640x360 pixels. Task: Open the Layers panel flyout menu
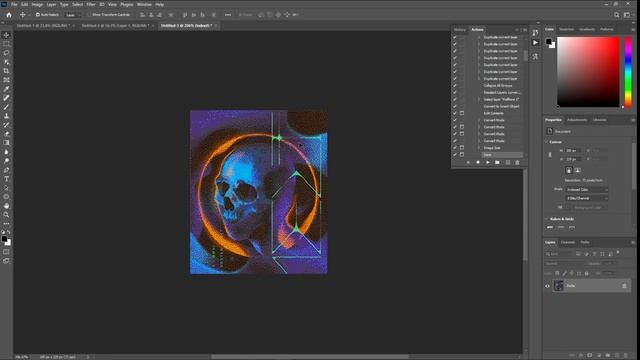(x=633, y=242)
